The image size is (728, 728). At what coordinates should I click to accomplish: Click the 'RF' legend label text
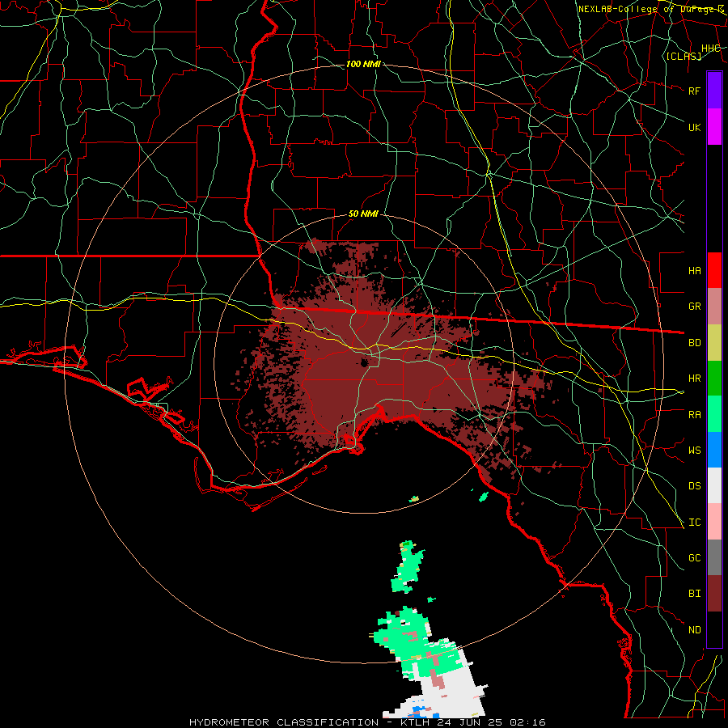[x=694, y=91]
